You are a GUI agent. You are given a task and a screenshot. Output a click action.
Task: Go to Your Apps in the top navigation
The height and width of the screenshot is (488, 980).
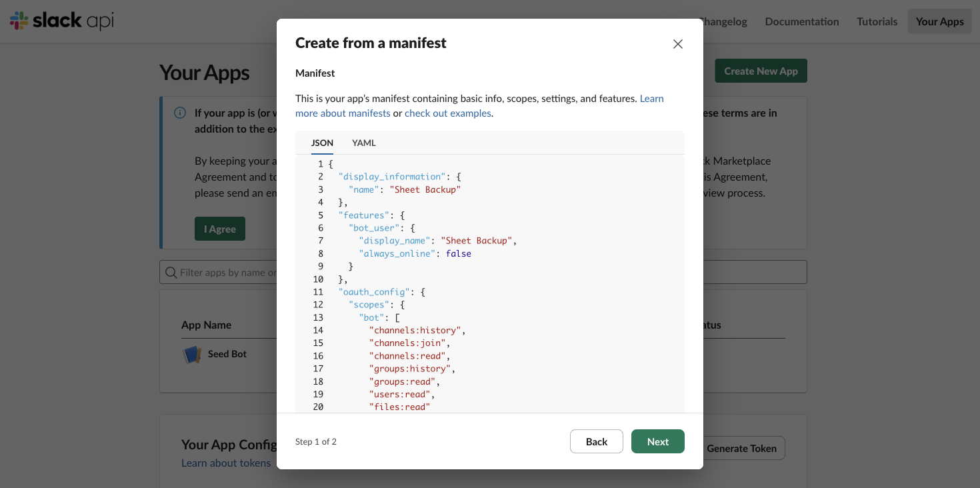[x=940, y=21]
